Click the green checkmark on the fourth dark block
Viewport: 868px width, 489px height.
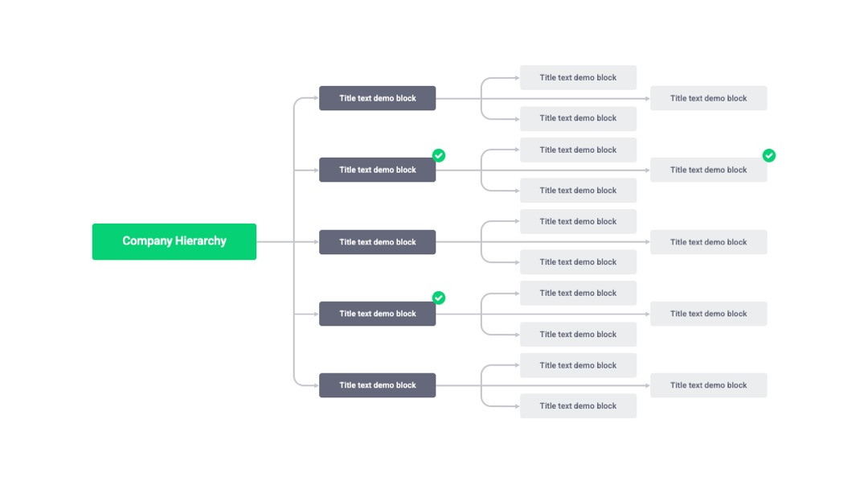(x=439, y=298)
